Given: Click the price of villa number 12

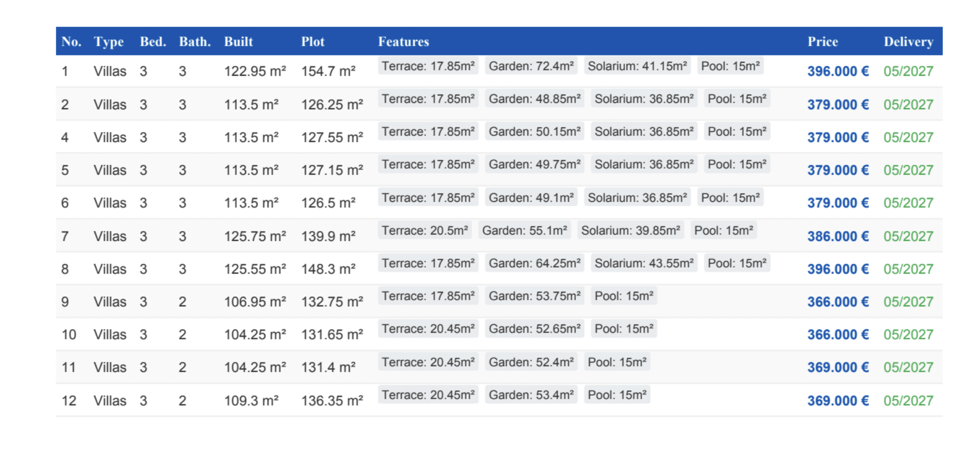Looking at the screenshot, I should click(838, 400).
